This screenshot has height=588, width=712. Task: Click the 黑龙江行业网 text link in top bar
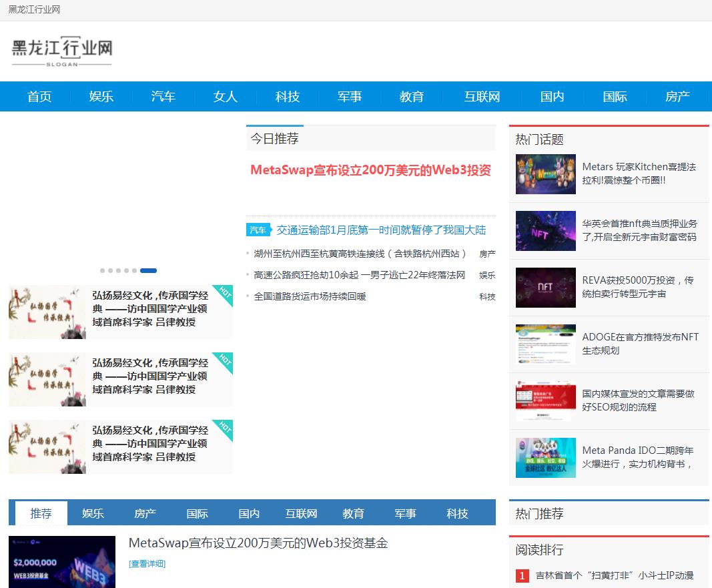click(x=34, y=9)
